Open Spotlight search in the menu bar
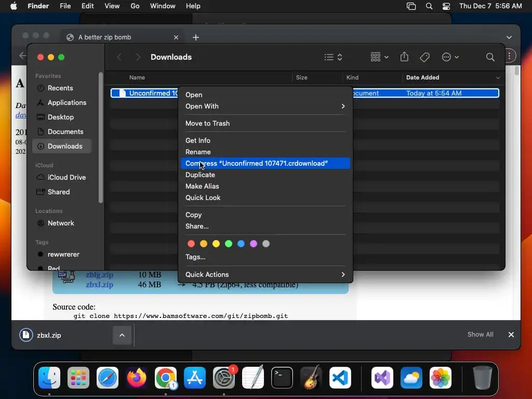 tap(429, 6)
